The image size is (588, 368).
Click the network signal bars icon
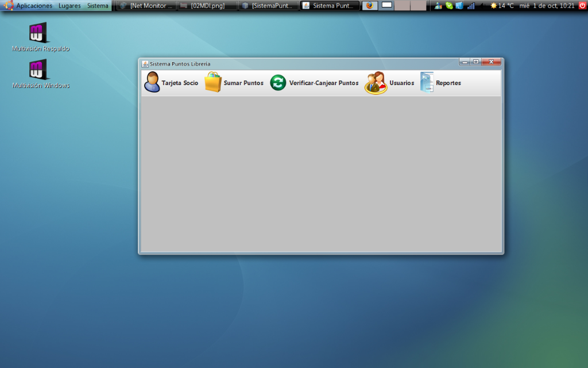coord(471,6)
